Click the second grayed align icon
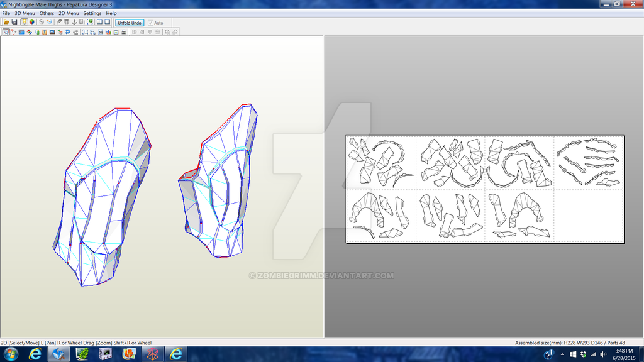This screenshot has width=644, height=362. (142, 32)
